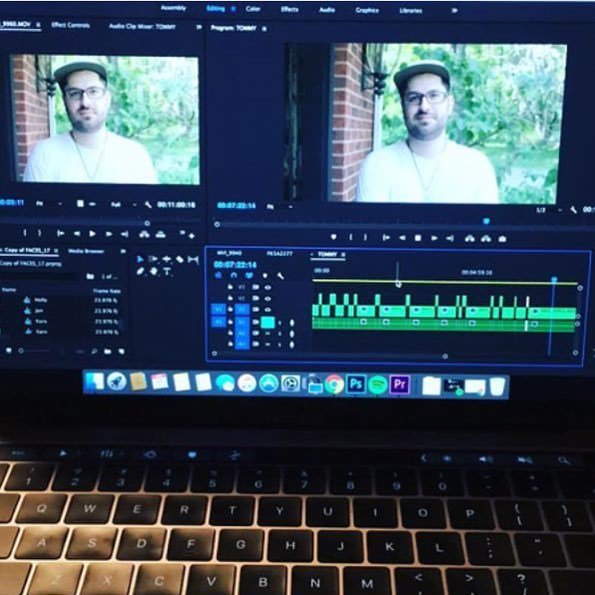Click New Bin icon in Project panel
The width and height of the screenshot is (595, 595).
pos(108,351)
